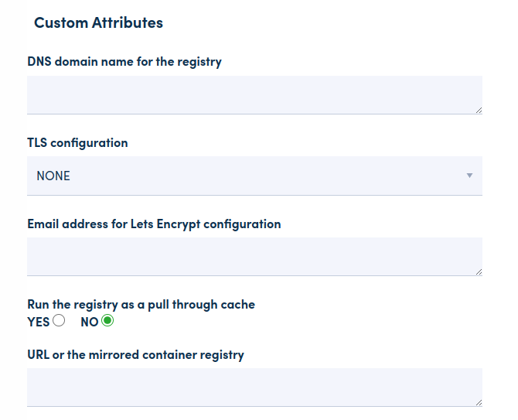Image resolution: width=518 pixels, height=420 pixels.
Task: Click the DNS domain name text field
Action: pyautogui.click(x=254, y=95)
